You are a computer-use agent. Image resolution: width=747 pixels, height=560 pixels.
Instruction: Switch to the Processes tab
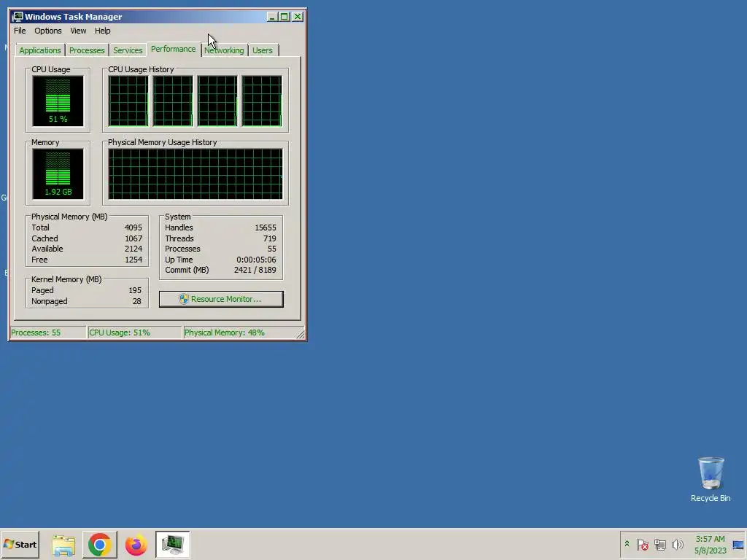87,50
